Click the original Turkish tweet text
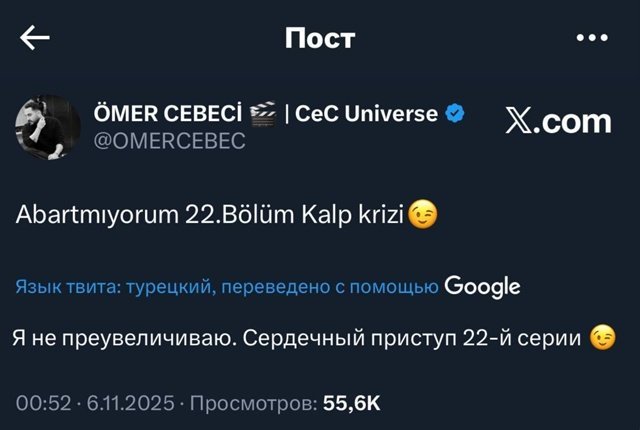The image size is (640, 430). [x=211, y=216]
